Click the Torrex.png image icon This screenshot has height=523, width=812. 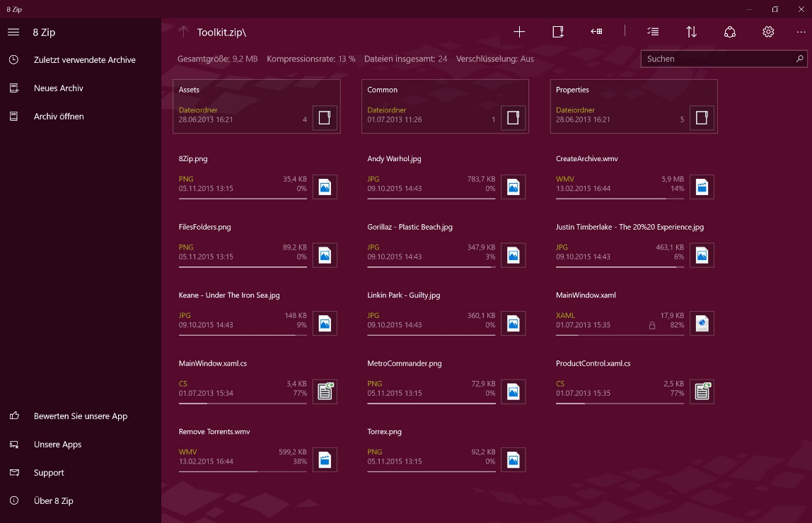pyautogui.click(x=514, y=460)
